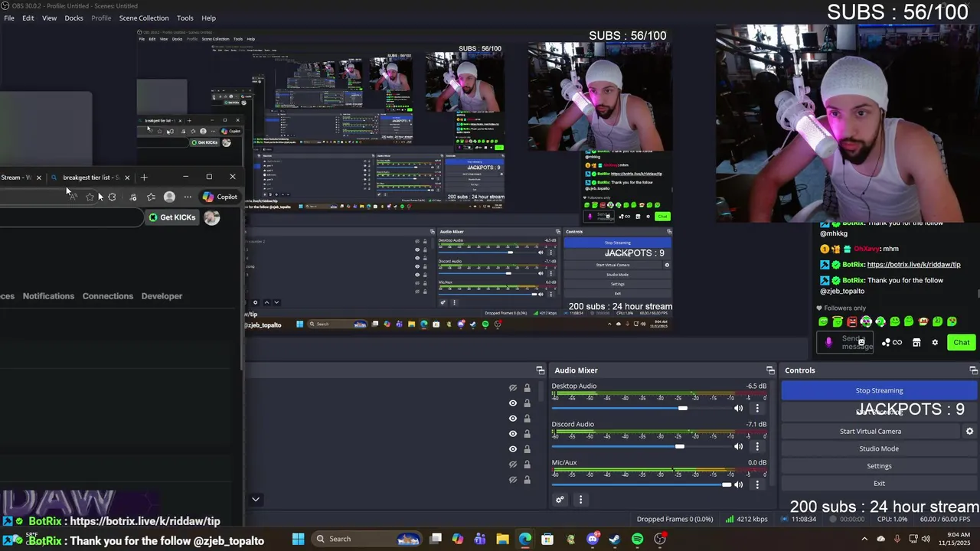The height and width of the screenshot is (551, 980).
Task: Select the breakgest tier list browser tab
Action: 89,178
